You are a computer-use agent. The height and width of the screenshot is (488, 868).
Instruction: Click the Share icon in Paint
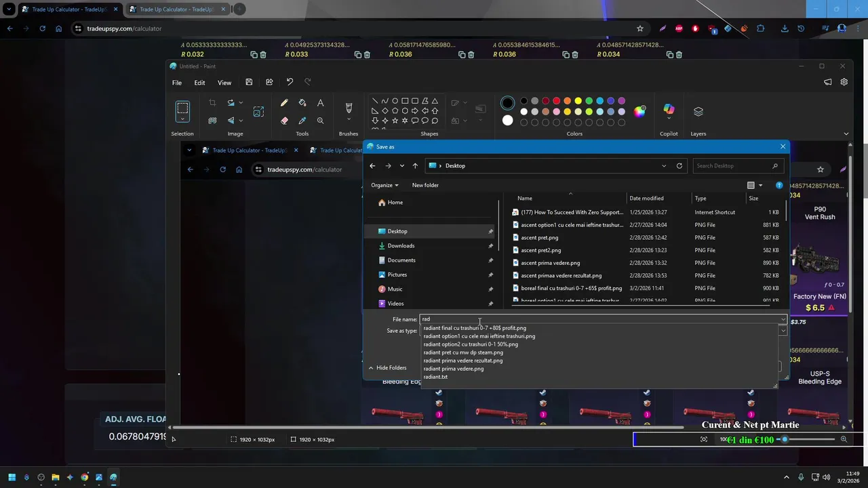tap(269, 82)
